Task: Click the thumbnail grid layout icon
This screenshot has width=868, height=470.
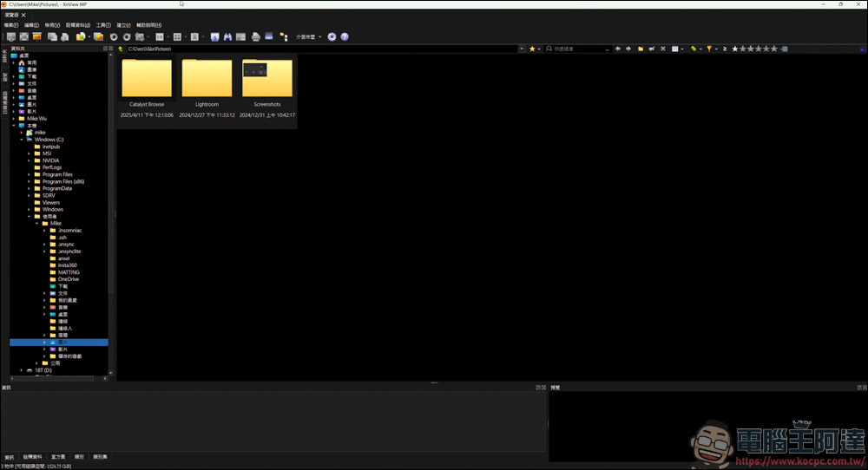Action: coord(177,37)
